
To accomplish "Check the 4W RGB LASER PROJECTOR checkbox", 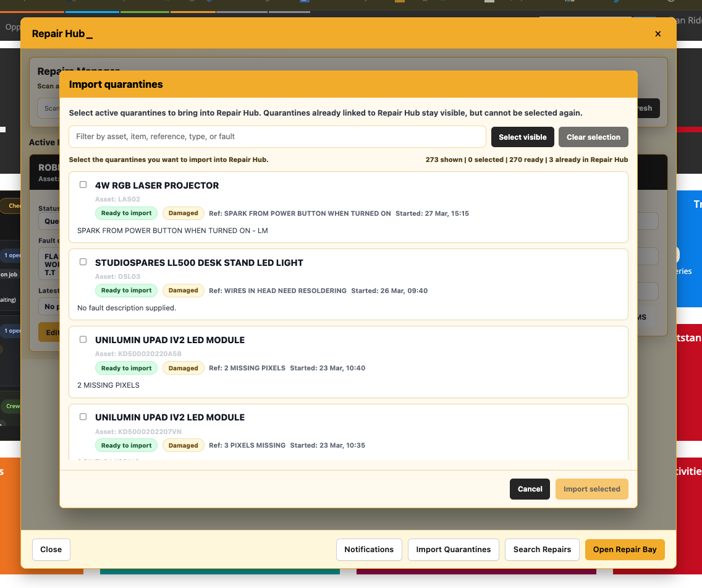I will click(83, 184).
